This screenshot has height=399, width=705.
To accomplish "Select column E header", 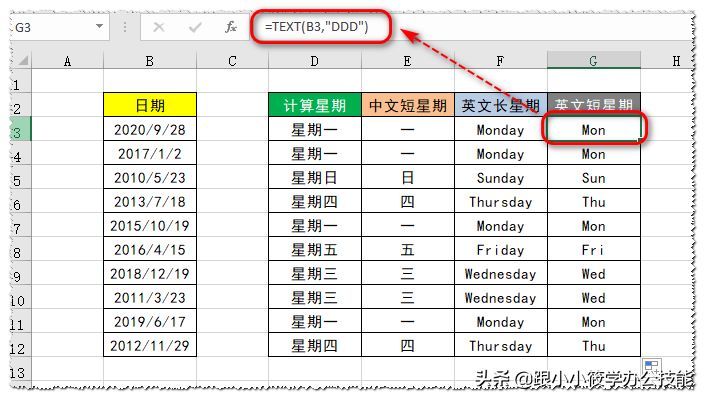I will [x=407, y=61].
